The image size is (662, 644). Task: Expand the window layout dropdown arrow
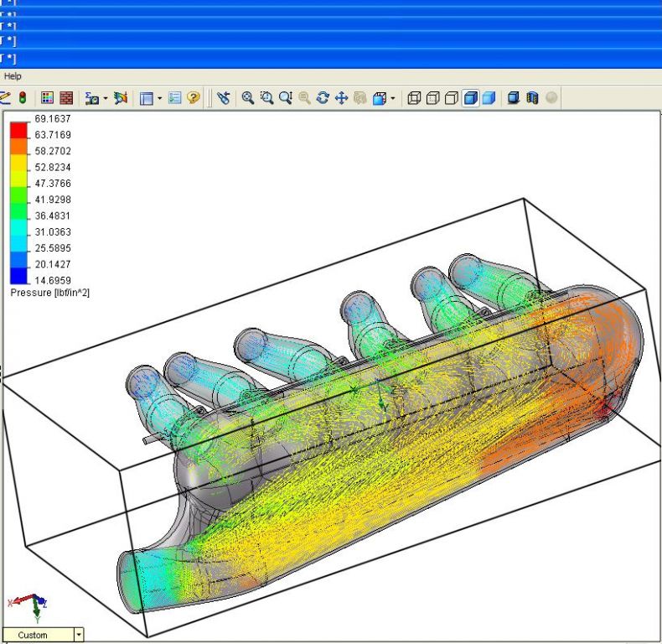159,99
